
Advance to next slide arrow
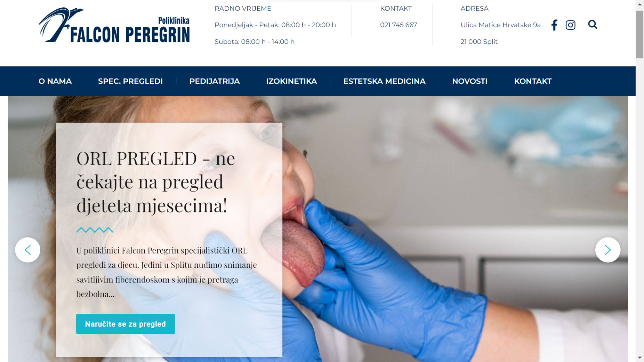point(608,250)
